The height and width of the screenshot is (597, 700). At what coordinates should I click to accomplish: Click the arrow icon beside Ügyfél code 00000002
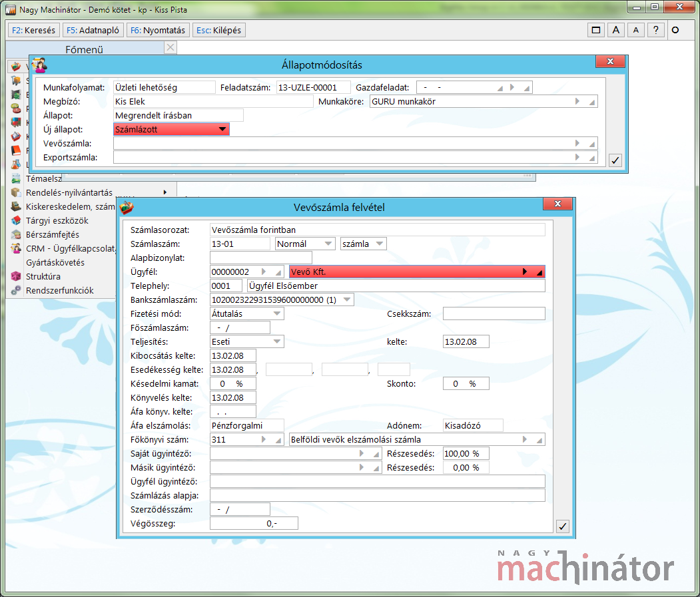pyautogui.click(x=263, y=272)
